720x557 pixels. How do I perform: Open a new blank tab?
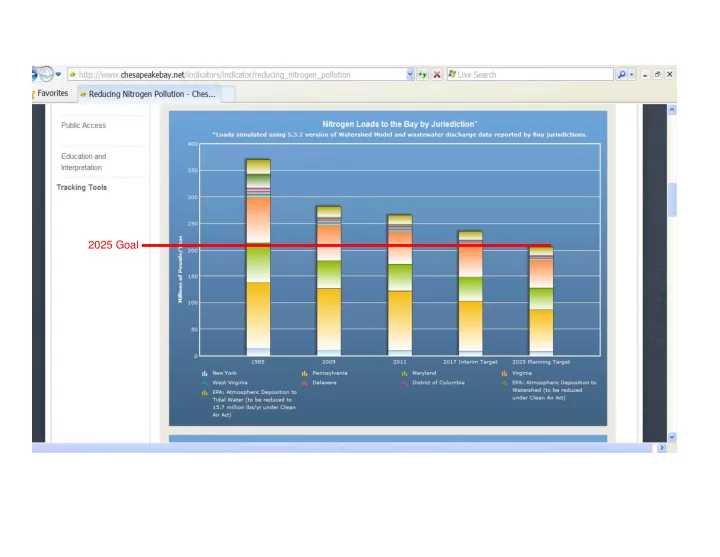click(x=228, y=94)
